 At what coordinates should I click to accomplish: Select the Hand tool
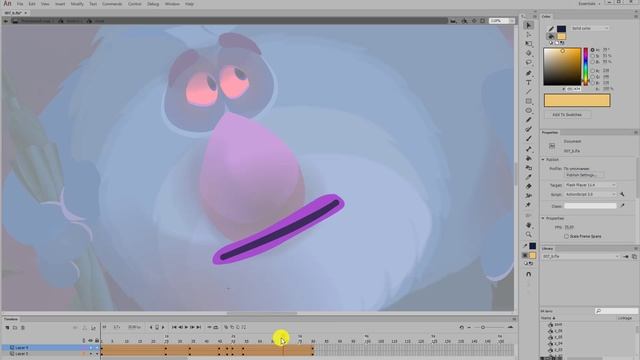click(x=529, y=225)
